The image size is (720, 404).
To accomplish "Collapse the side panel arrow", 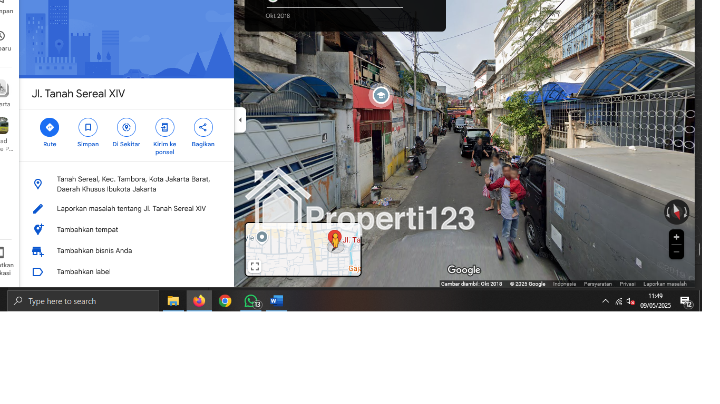I will [x=240, y=120].
